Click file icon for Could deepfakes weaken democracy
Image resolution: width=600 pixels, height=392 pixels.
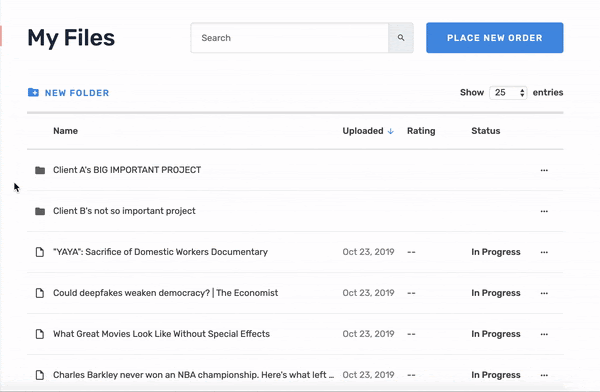coord(39,293)
